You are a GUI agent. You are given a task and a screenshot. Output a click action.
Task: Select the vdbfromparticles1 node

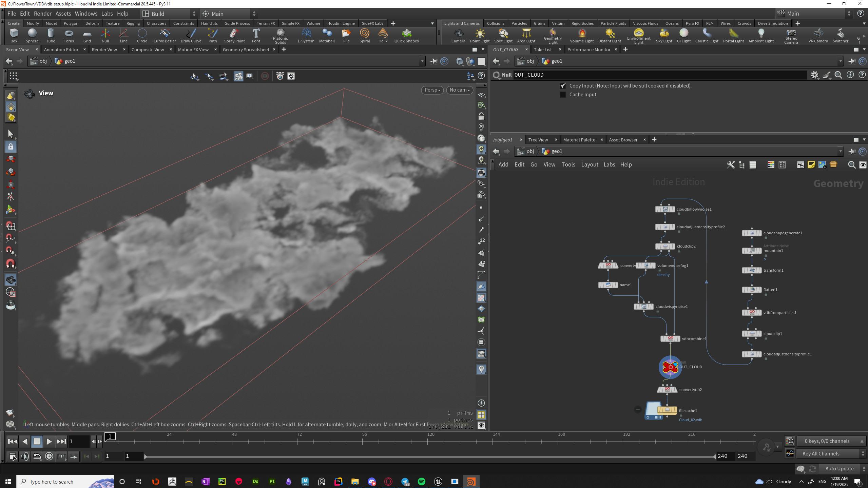pos(752,313)
